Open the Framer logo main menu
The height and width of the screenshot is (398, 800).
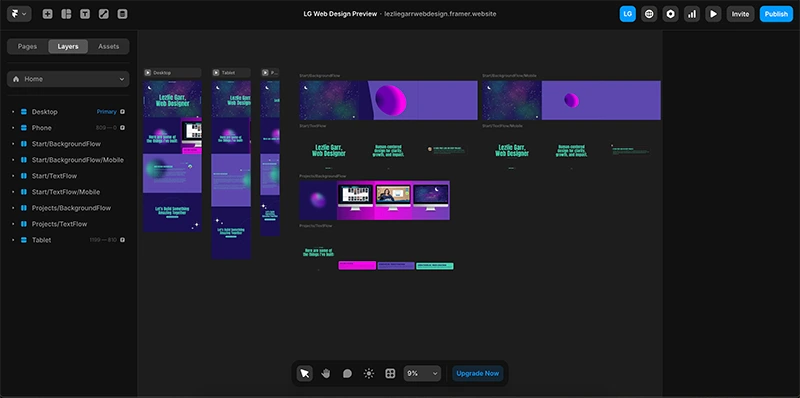(19, 14)
